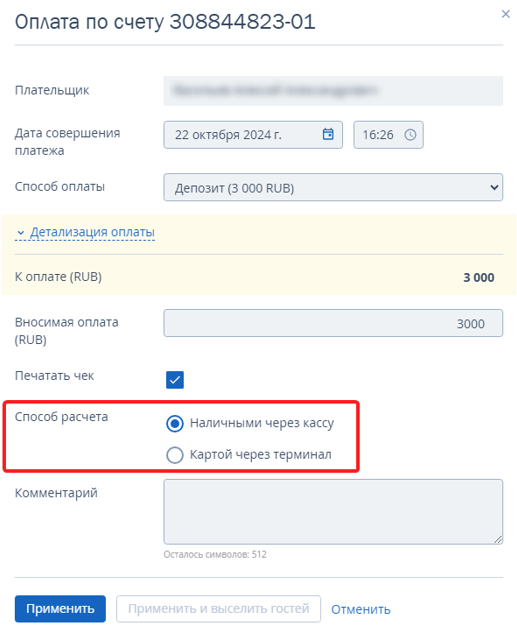Screen dimensions: 517x638
Task: Close the payment dialog with the X icon
Action: click(505, 14)
